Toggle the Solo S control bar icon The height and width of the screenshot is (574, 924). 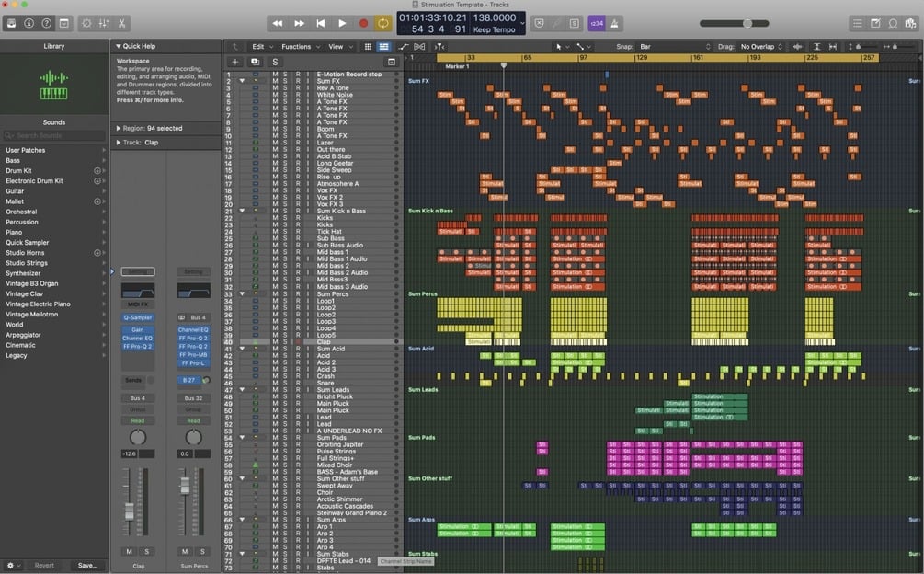click(575, 24)
